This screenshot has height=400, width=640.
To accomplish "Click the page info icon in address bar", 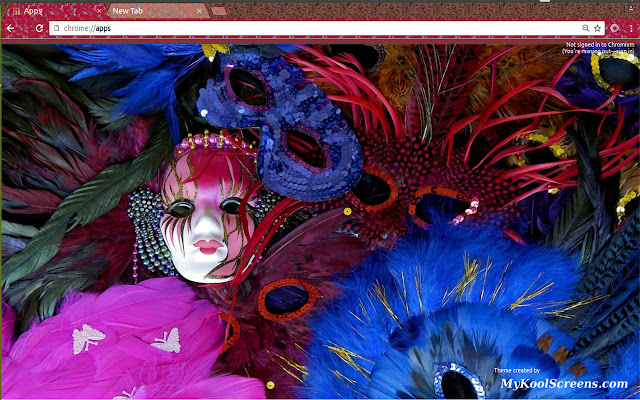I will 56,29.
